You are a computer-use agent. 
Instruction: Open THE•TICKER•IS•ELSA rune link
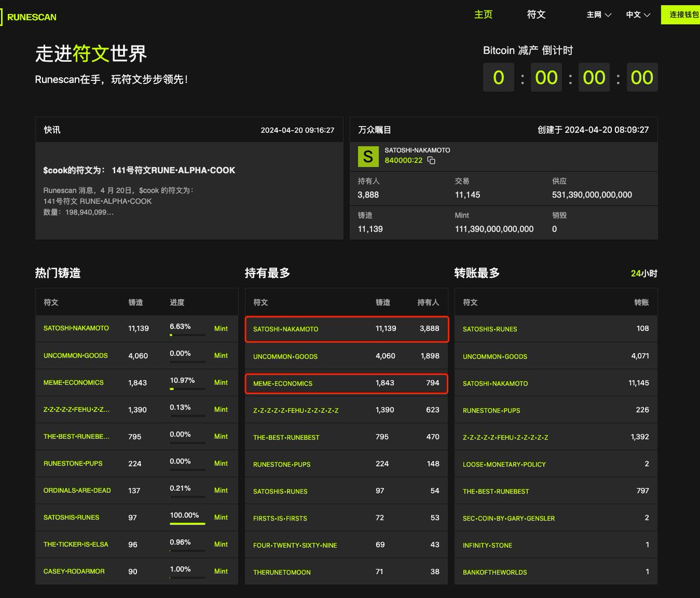click(76, 544)
